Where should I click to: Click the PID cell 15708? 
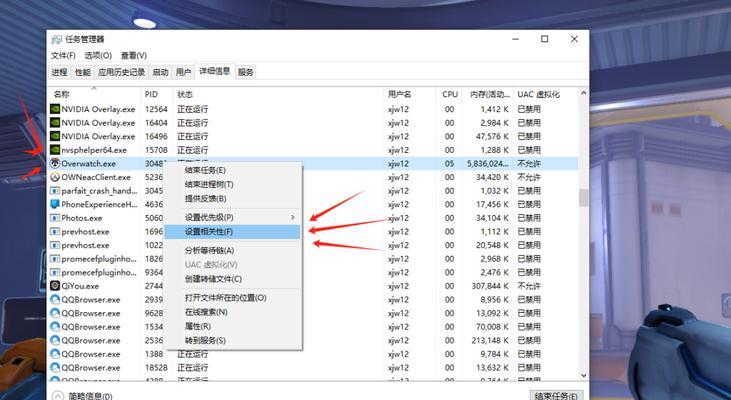(156, 150)
